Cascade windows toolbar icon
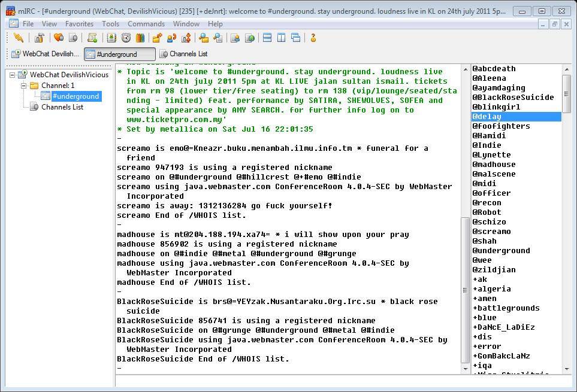The height and width of the screenshot is (392, 577). point(295,38)
